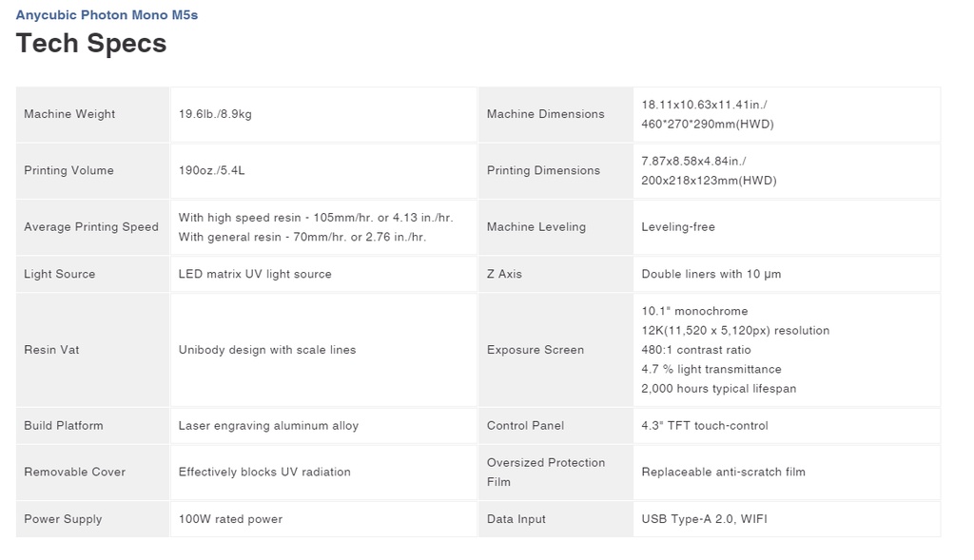Image resolution: width=974 pixels, height=560 pixels.
Task: Click the 460*270*290mm(HWD) dimensions value
Action: 708,125
